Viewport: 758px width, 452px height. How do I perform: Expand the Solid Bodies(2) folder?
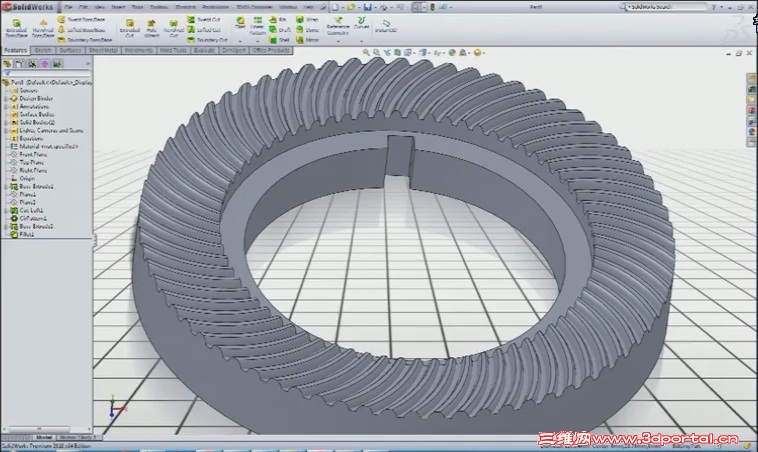(x=5, y=123)
